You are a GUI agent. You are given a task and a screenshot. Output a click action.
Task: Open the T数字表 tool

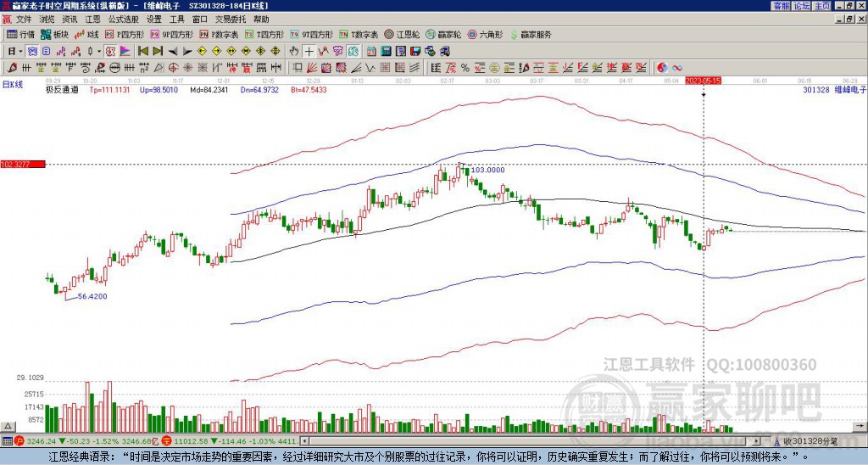click(x=359, y=34)
